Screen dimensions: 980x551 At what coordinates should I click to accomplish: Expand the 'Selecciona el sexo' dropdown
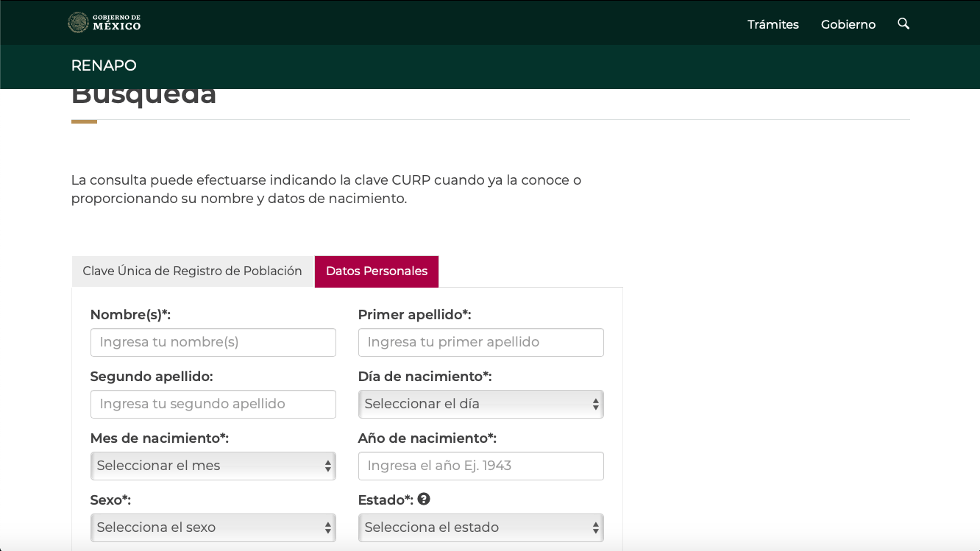pos(213,527)
